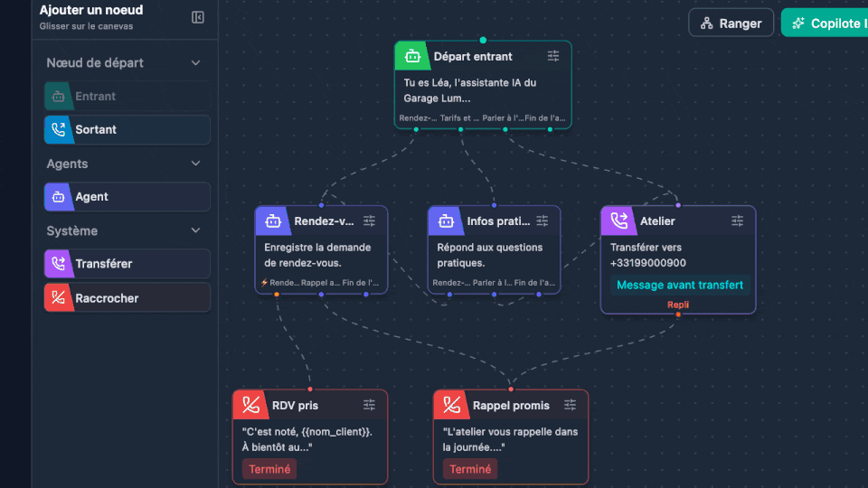Click the Rendez-v... node title
Screen dimensions: 868x488
point(324,221)
